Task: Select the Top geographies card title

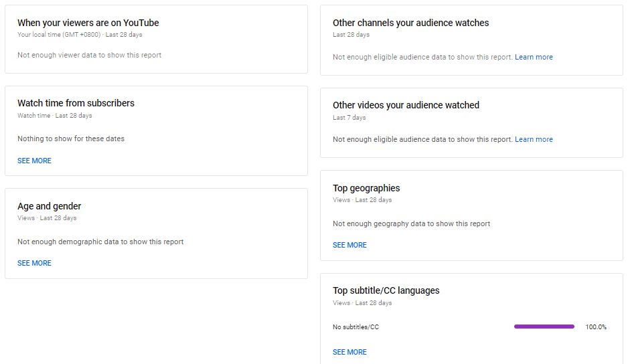Action: [x=366, y=188]
